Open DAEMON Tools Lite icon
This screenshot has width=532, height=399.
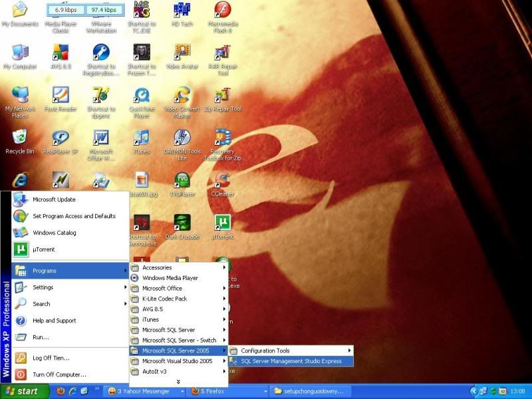(x=182, y=145)
